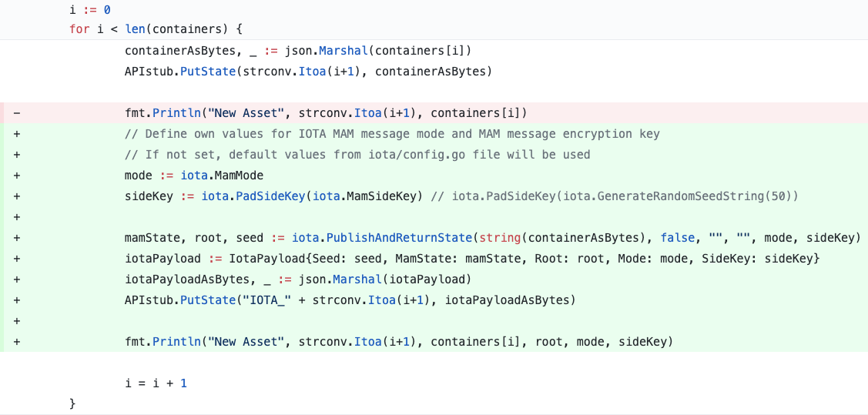Click the plus marker beside 'mode := iota.MamMode'
The width and height of the screenshot is (868, 415).
click(16, 176)
